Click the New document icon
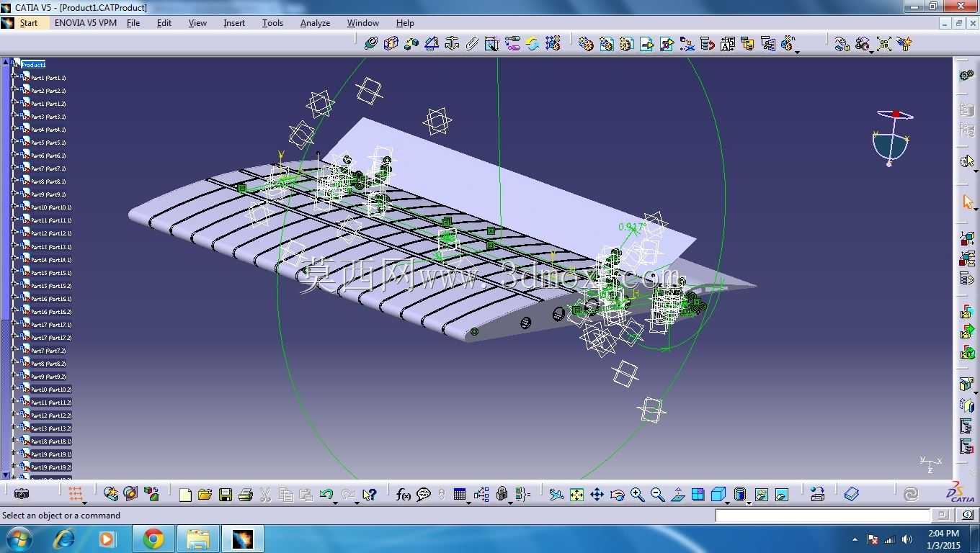The width and height of the screenshot is (980, 553). tap(185, 495)
